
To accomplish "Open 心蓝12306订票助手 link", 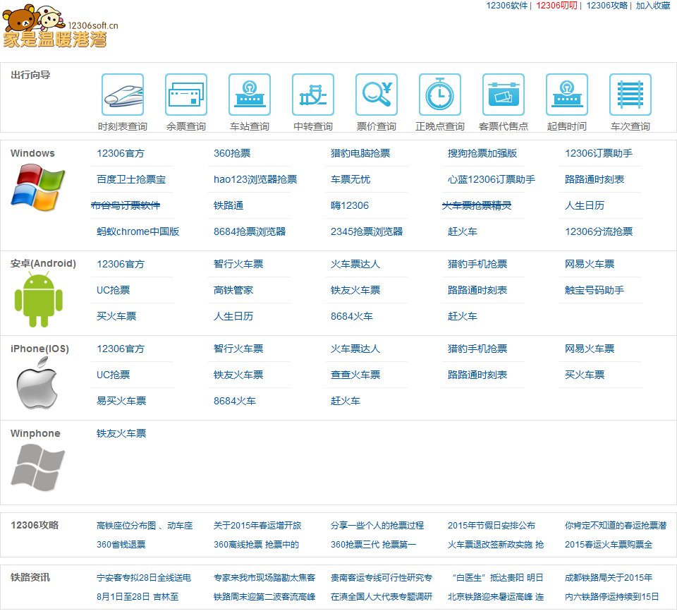I will [x=492, y=179].
